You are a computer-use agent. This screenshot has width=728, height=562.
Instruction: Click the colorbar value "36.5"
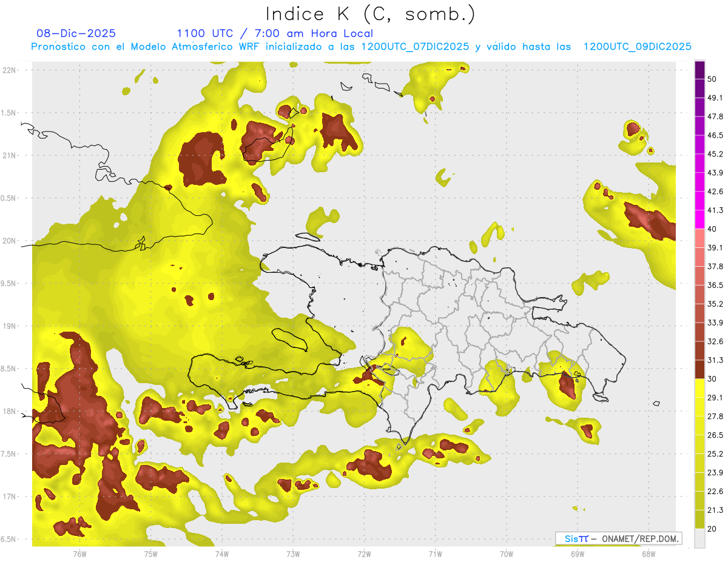coord(715,285)
